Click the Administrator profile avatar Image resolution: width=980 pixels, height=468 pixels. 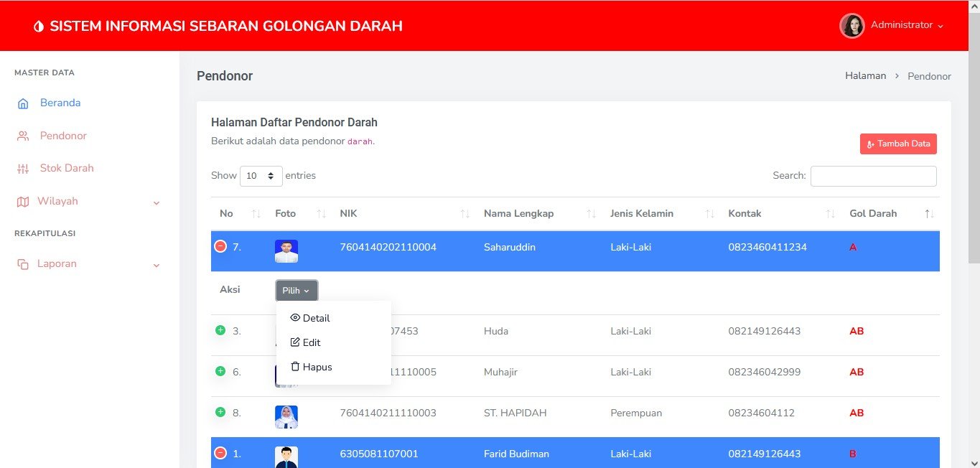(851, 26)
